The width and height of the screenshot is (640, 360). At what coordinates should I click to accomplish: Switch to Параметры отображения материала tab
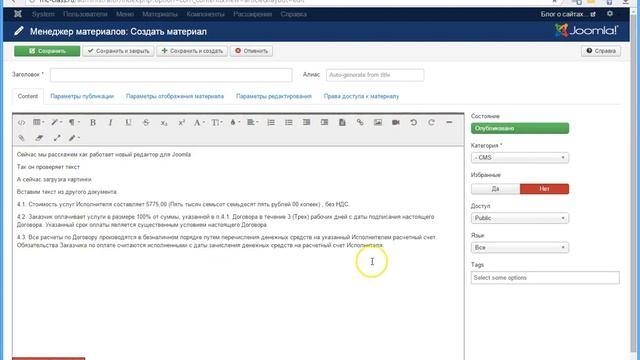pos(175,96)
